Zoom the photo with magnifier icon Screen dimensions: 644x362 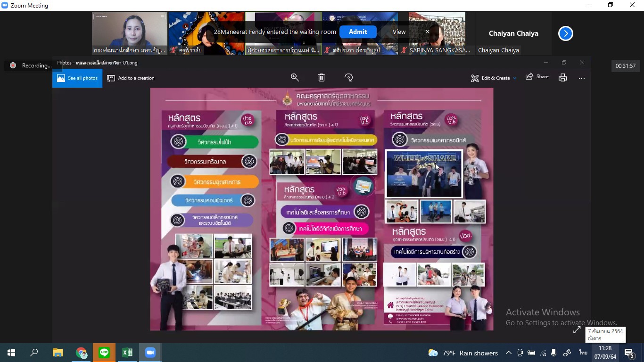pyautogui.click(x=295, y=78)
